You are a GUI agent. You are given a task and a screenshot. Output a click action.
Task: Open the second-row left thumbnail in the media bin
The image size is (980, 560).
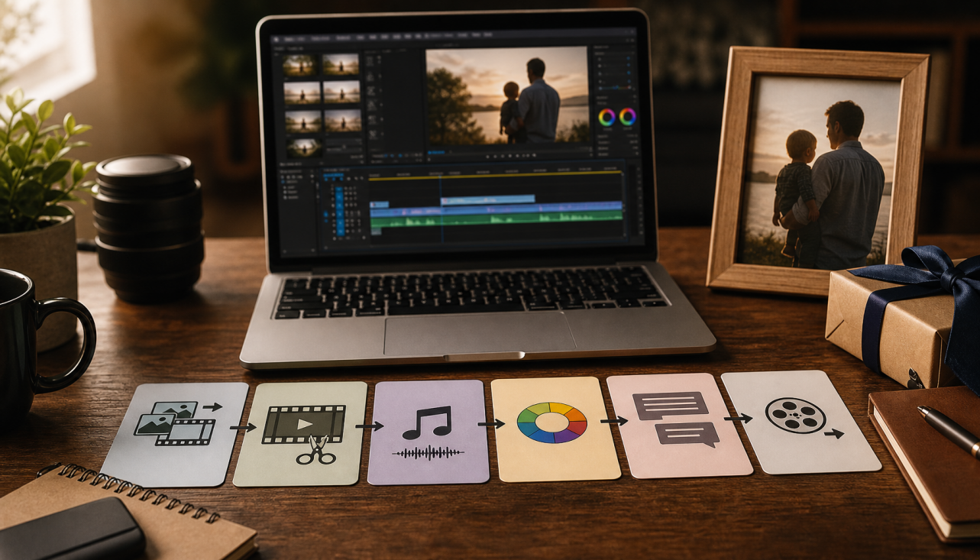[x=302, y=92]
